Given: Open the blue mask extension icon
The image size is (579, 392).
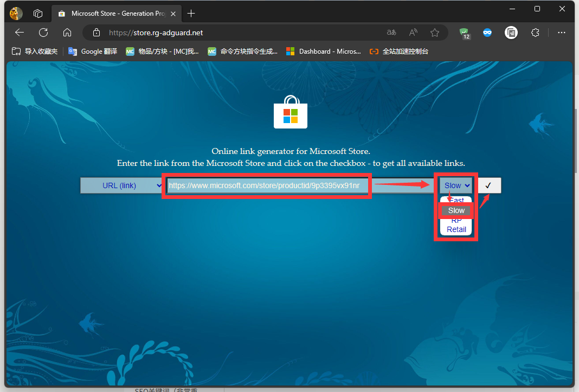Looking at the screenshot, I should (487, 33).
